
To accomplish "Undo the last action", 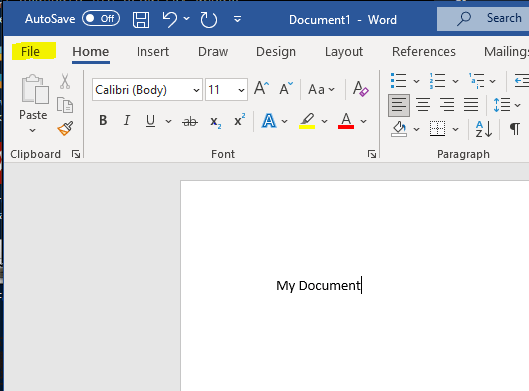I will (169, 20).
